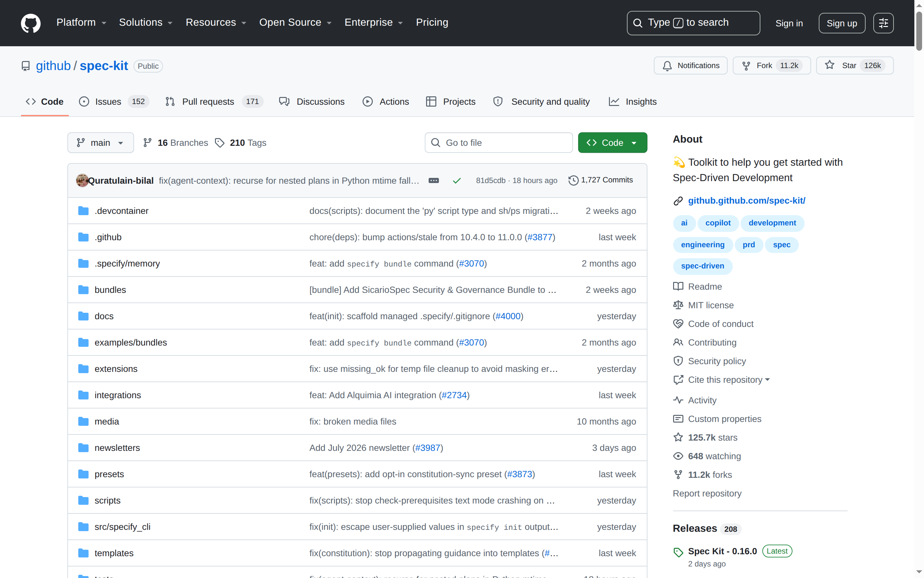Open the 81d5cdb commit hash
924x578 pixels.
490,180
